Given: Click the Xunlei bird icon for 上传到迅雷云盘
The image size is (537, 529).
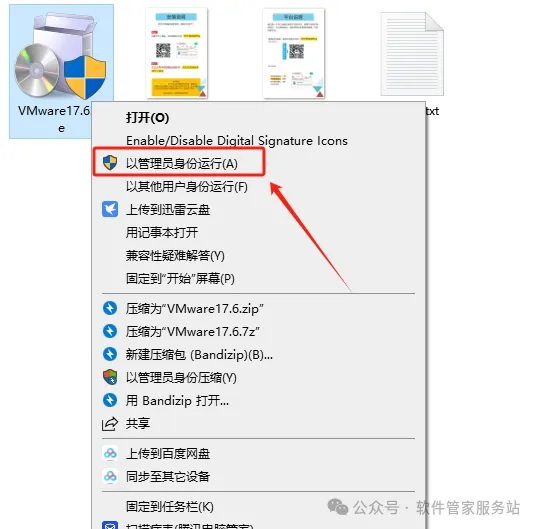Looking at the screenshot, I should [110, 209].
